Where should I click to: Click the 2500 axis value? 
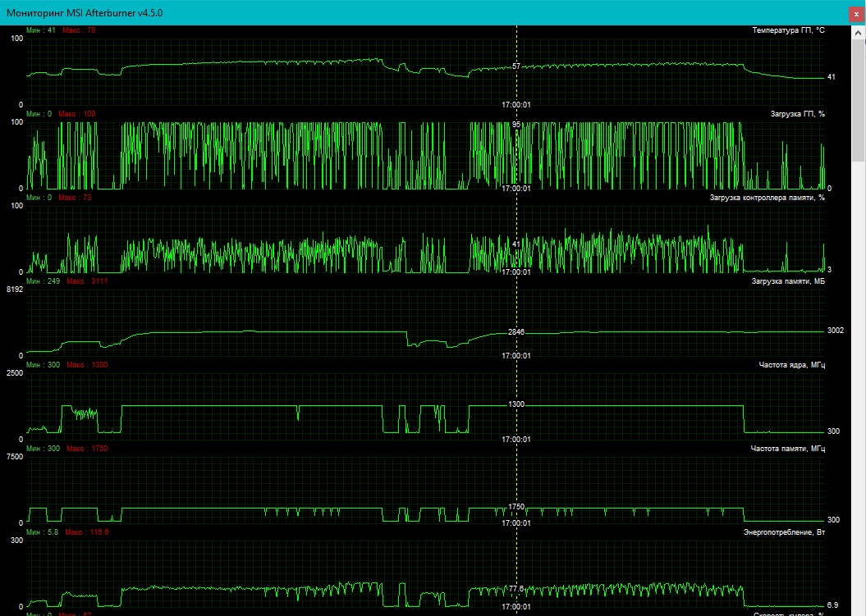(14, 373)
